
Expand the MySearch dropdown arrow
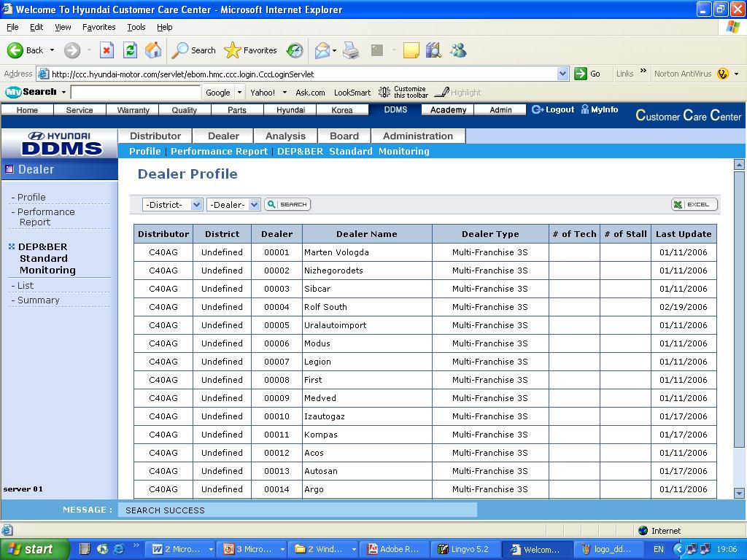point(63,92)
